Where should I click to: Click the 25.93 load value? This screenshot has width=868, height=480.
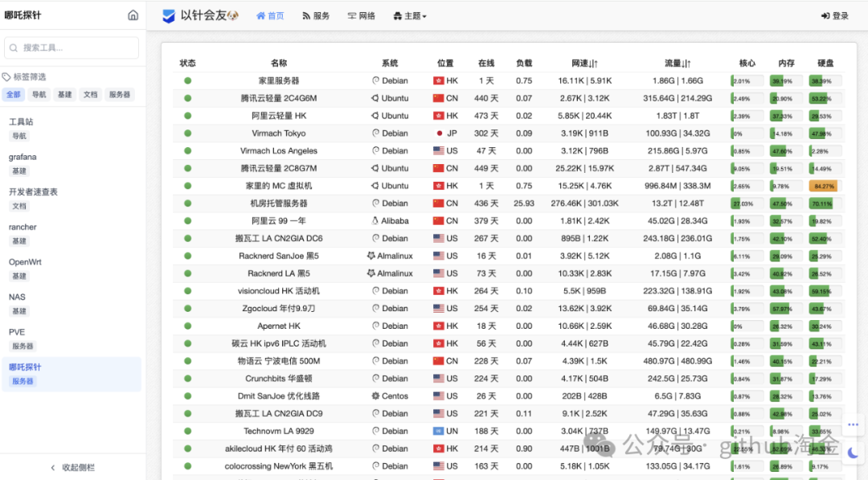(x=524, y=203)
